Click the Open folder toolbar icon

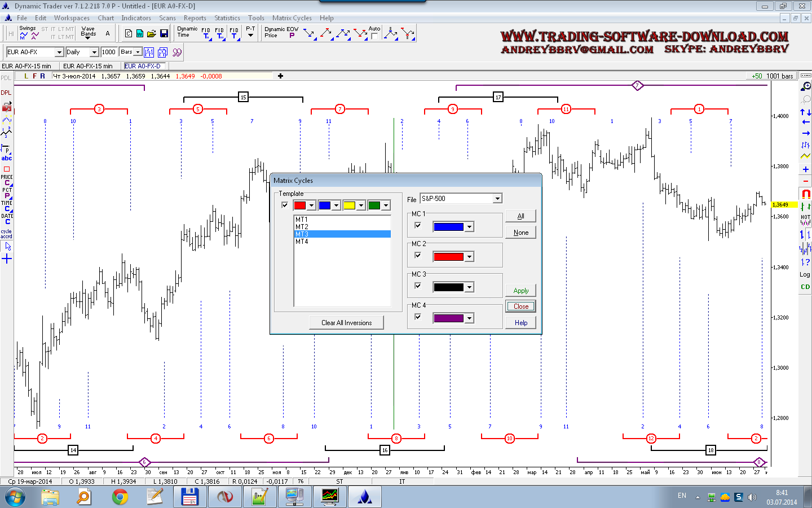pos(152,34)
